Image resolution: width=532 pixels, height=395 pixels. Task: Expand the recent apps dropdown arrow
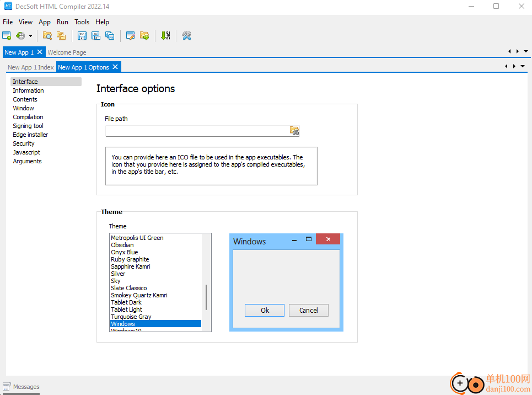(x=30, y=36)
